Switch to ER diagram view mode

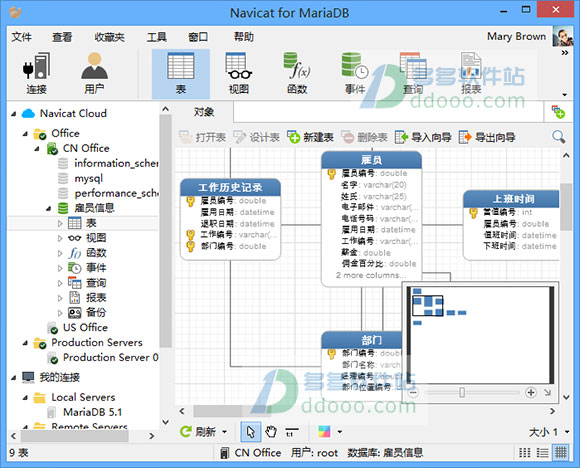tap(561, 452)
